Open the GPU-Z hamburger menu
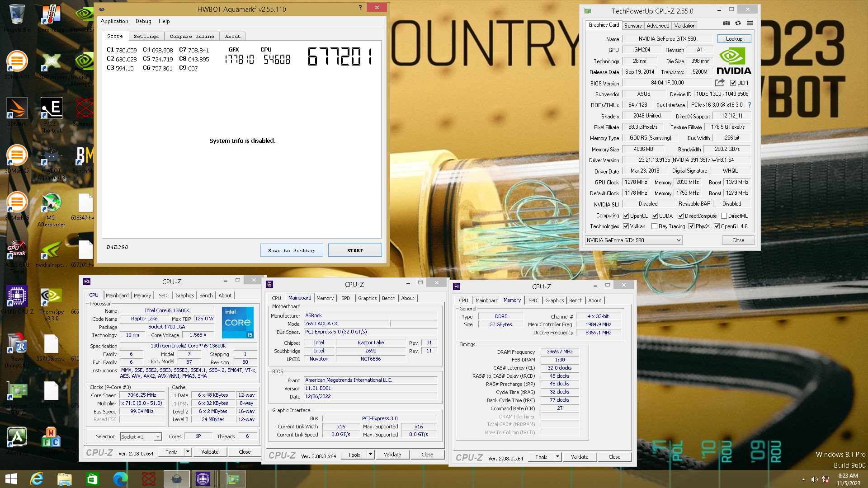Screen dimensions: 868x488 [750, 23]
